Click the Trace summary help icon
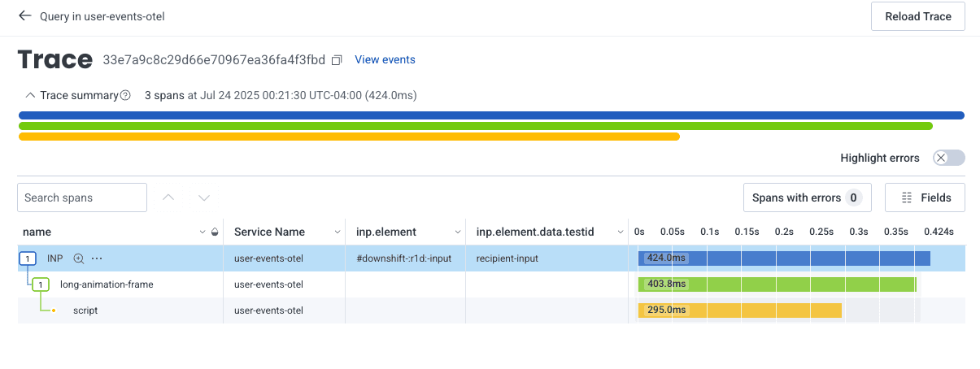This screenshot has width=980, height=369. click(125, 96)
